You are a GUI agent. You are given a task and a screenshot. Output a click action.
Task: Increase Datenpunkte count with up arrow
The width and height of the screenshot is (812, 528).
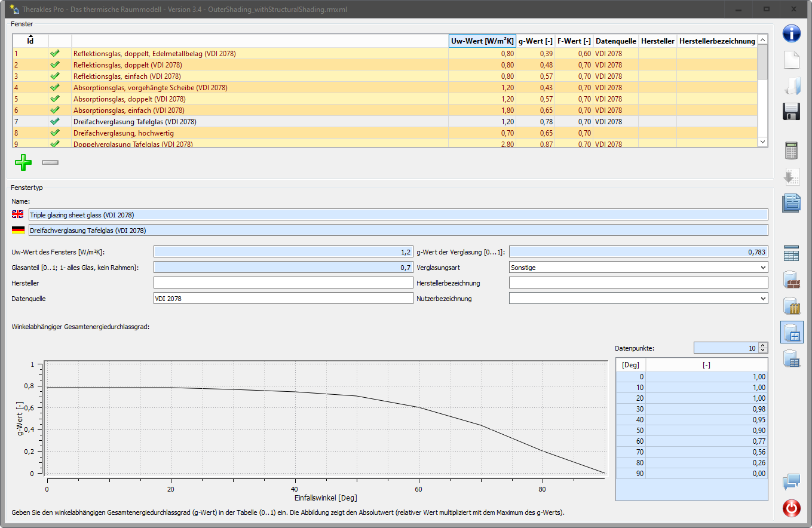point(763,345)
